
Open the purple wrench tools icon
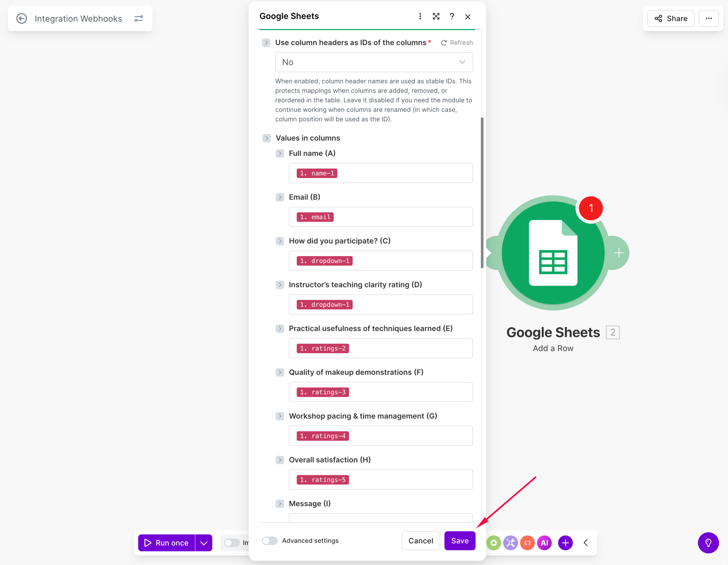[x=510, y=543]
